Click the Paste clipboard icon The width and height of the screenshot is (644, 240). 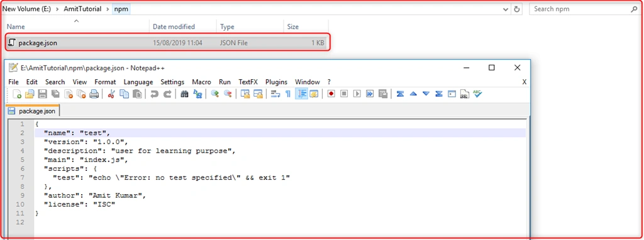[136, 94]
